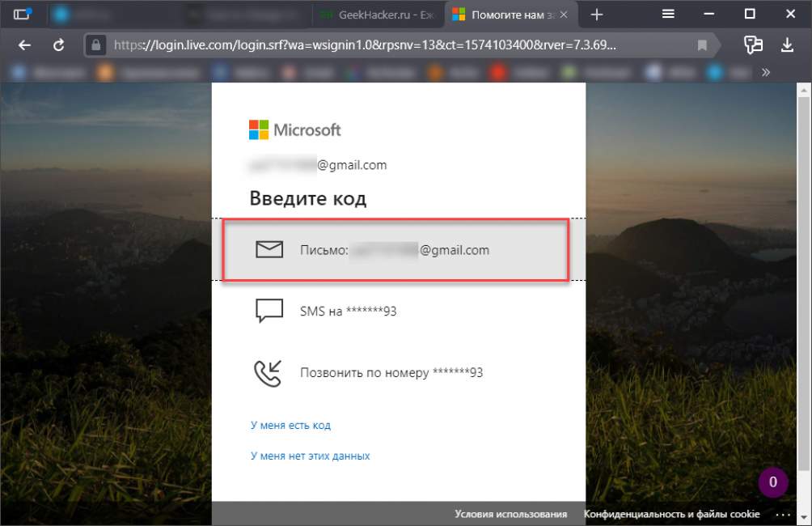
Task: Open the downloads arrow icon
Action: 787,45
